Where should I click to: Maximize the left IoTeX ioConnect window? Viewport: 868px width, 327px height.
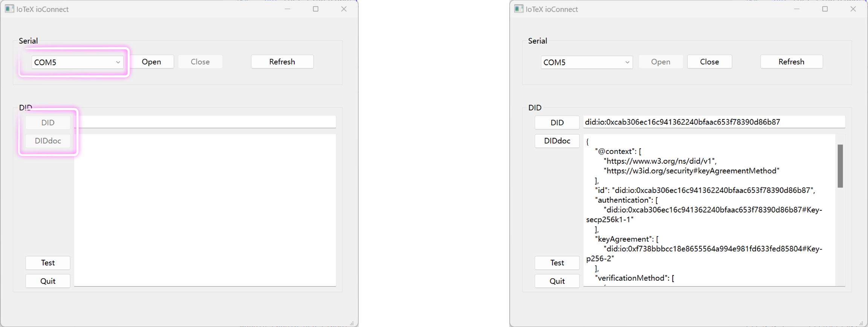pyautogui.click(x=316, y=9)
